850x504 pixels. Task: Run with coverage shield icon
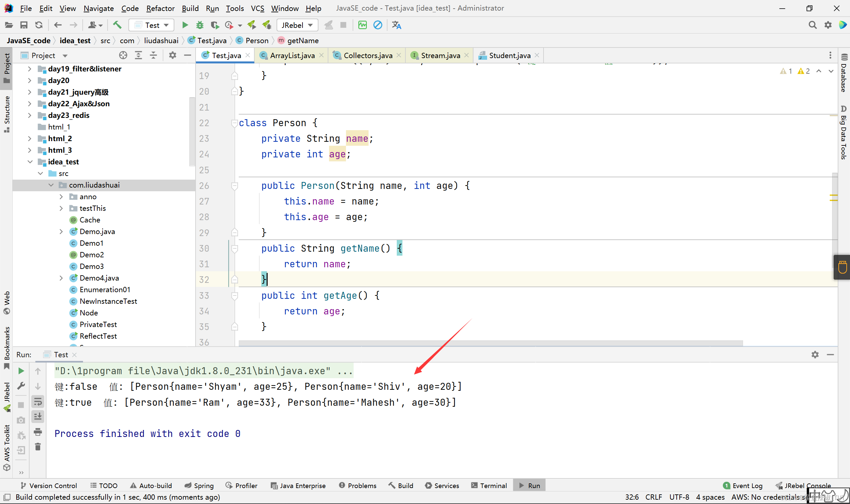point(214,25)
